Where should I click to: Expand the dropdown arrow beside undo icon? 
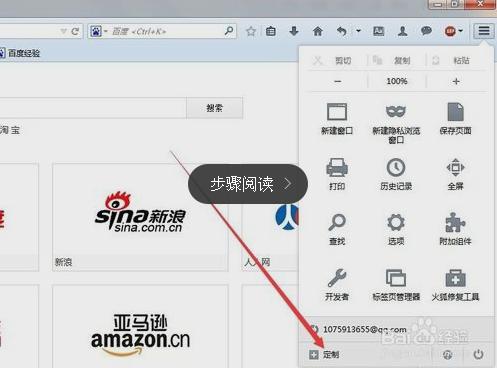click(358, 31)
